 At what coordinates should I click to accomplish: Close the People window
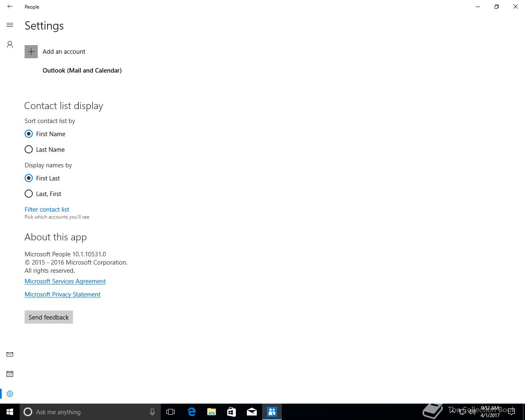click(516, 7)
